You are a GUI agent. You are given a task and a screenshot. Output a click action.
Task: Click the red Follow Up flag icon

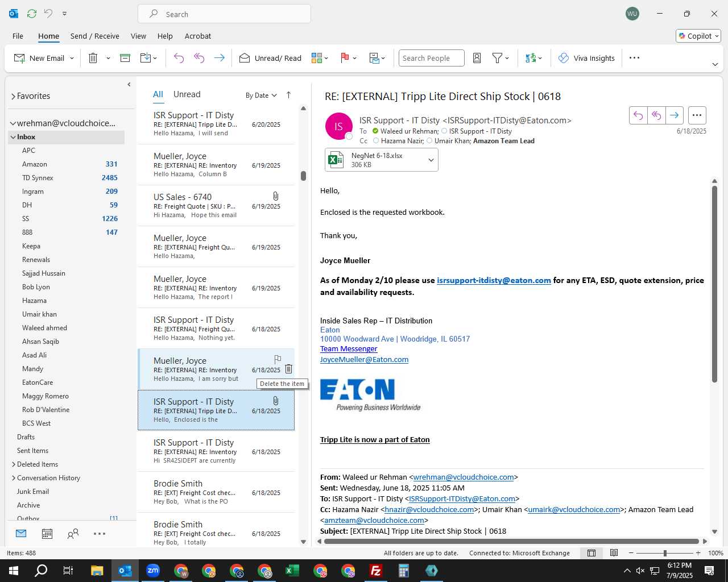pyautogui.click(x=345, y=58)
